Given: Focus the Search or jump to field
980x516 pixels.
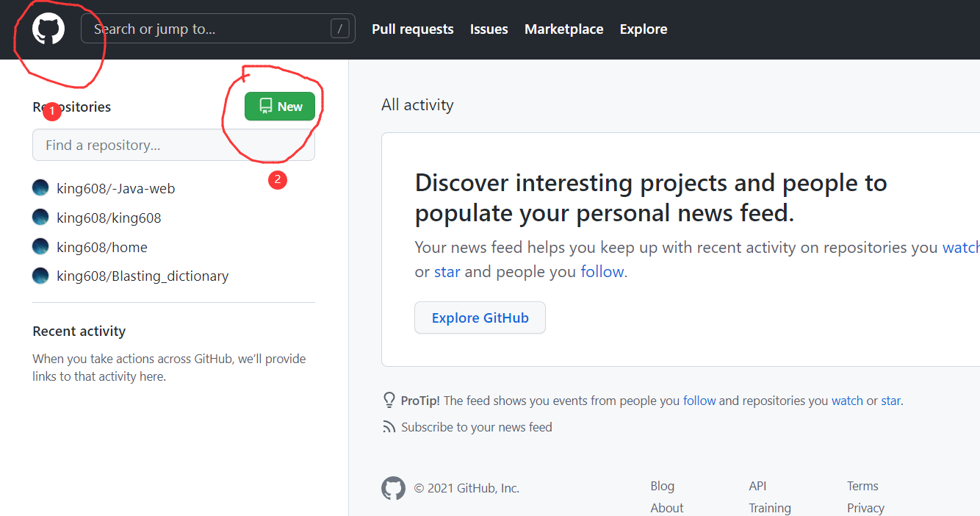Looking at the screenshot, I should [x=218, y=29].
